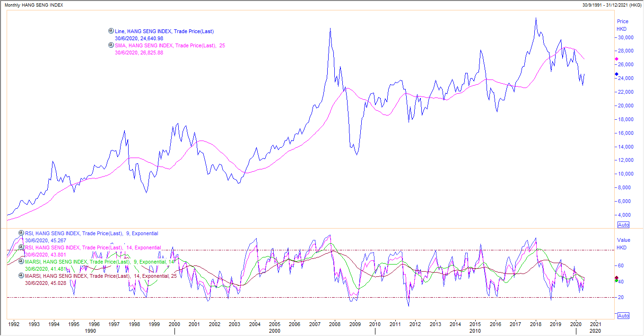Click the clock icon beside Line HANG SENG INDEX legend
The width and height of the screenshot is (644, 336).
111,31
